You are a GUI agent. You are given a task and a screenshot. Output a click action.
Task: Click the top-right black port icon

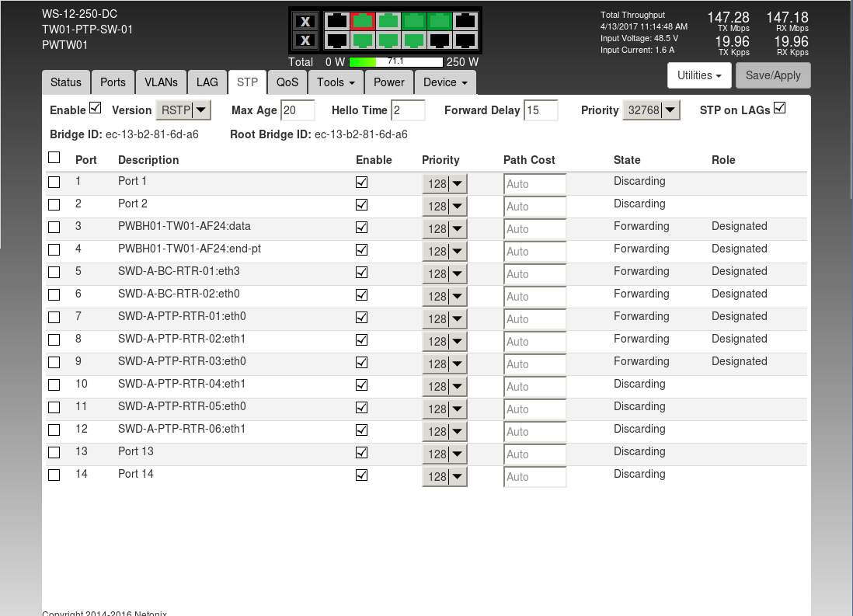click(465, 21)
